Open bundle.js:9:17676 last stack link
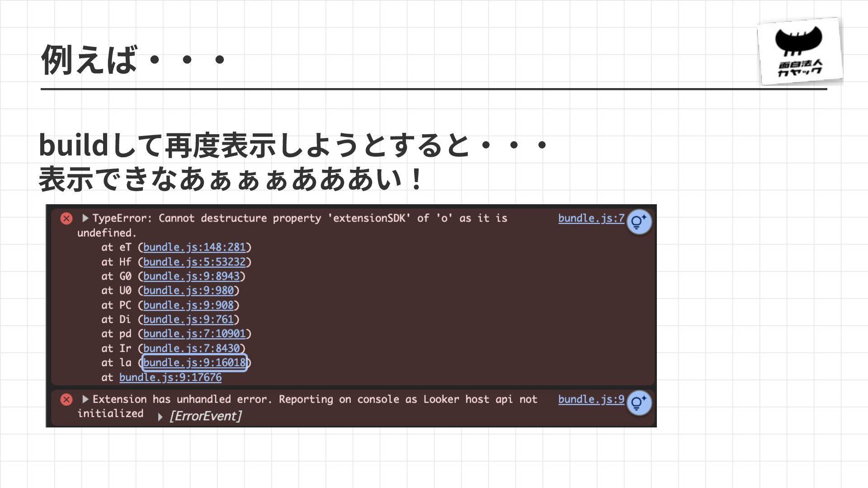Image resolution: width=868 pixels, height=488 pixels. click(x=170, y=377)
